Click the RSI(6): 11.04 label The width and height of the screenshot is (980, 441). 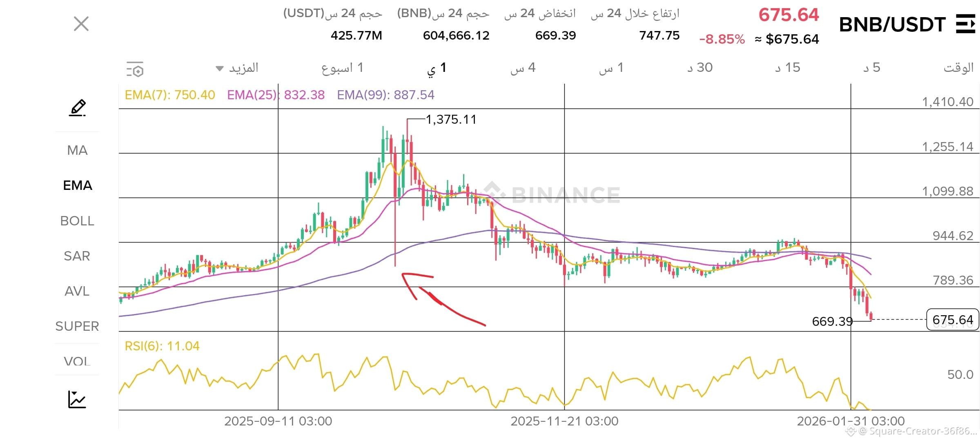(162, 346)
